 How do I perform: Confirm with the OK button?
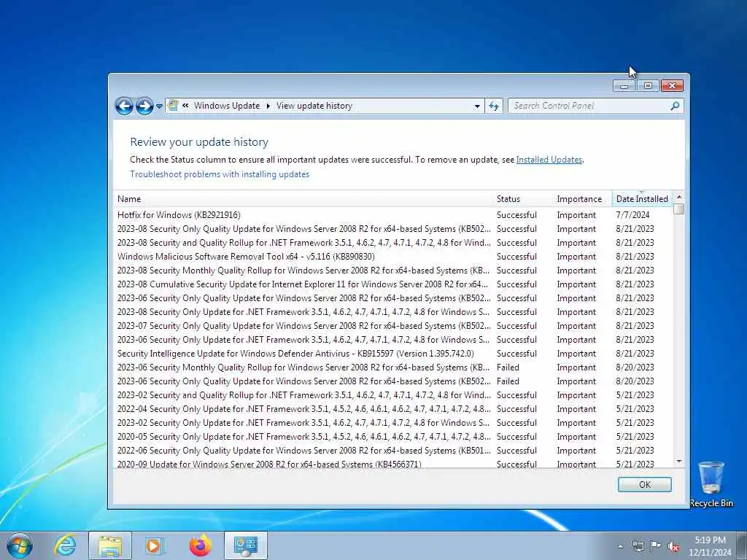[645, 484]
